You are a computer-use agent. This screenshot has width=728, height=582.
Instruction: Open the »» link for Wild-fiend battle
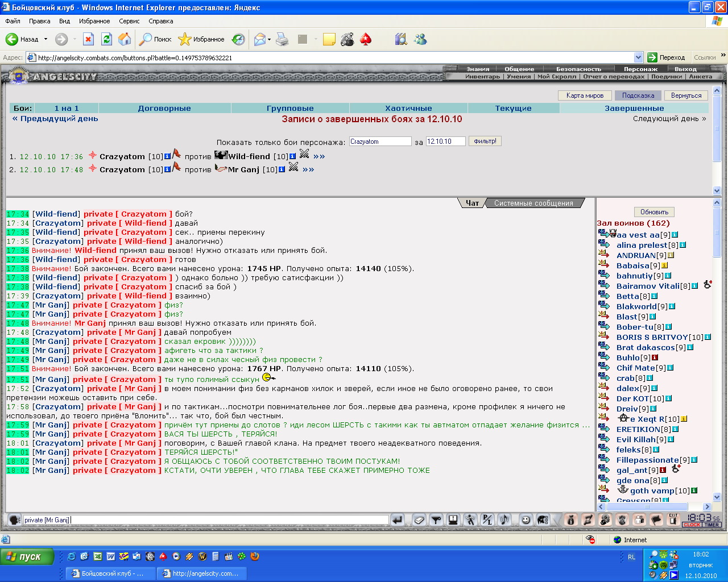pyautogui.click(x=319, y=156)
